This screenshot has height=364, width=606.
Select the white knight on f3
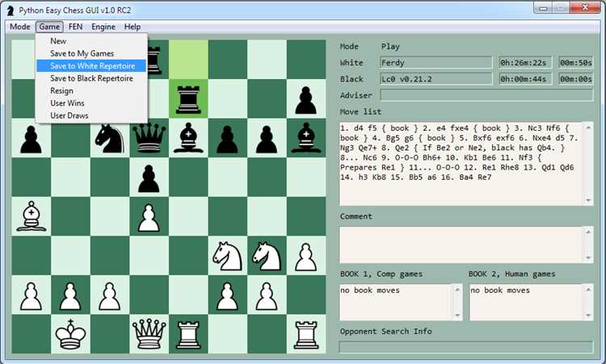coord(227,256)
